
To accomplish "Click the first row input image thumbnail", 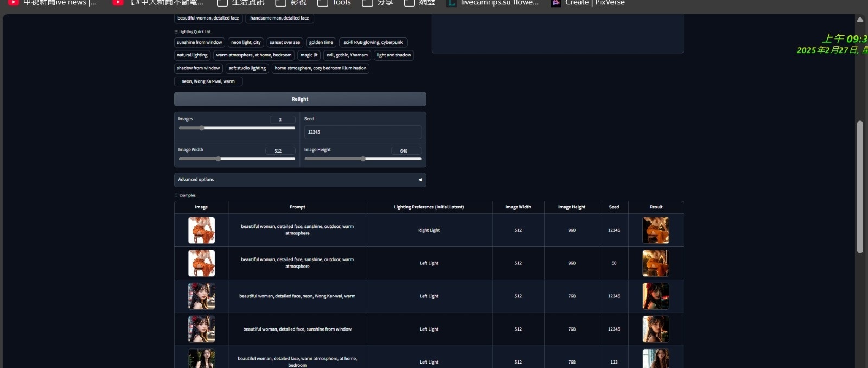I will click(201, 230).
